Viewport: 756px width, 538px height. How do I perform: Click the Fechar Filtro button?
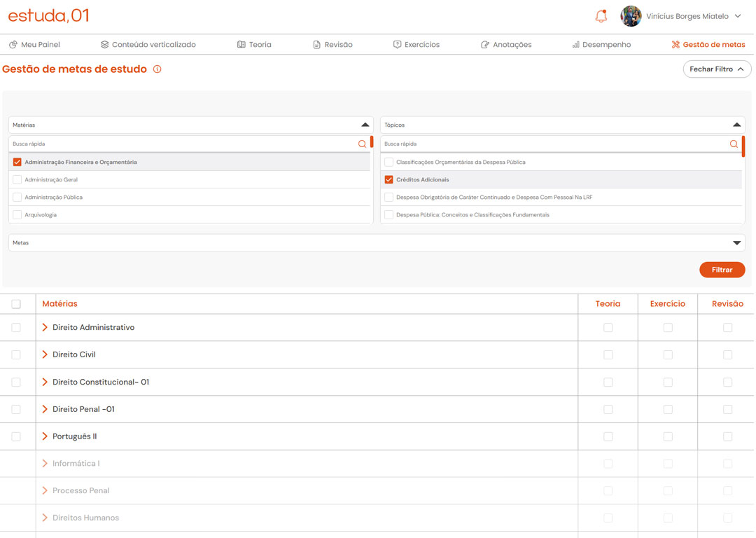[x=717, y=69]
